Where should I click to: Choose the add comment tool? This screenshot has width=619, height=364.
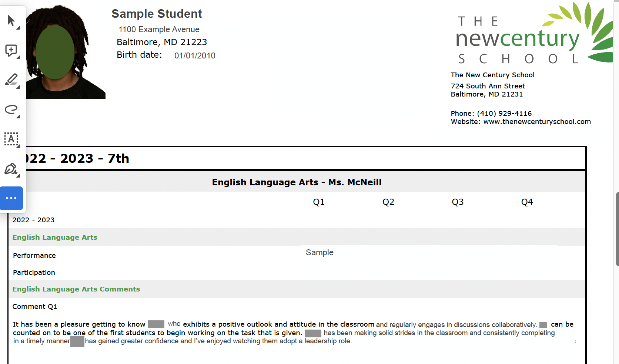tap(11, 50)
